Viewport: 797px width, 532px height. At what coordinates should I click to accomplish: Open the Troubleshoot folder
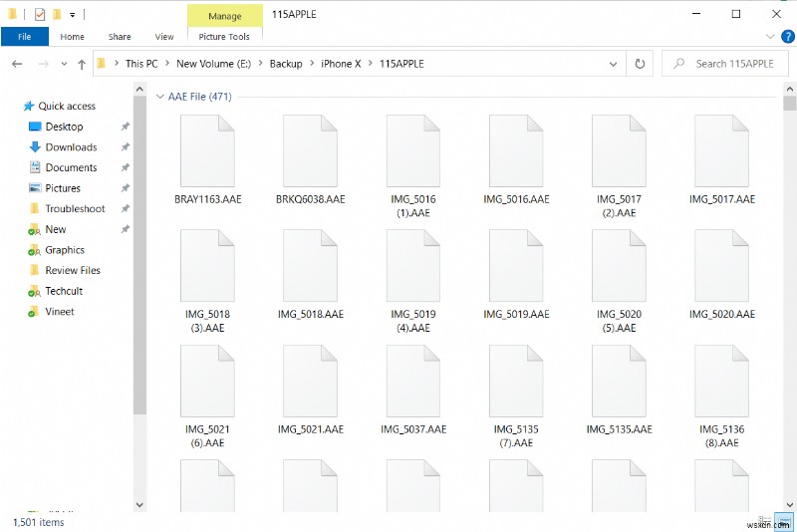pos(75,209)
